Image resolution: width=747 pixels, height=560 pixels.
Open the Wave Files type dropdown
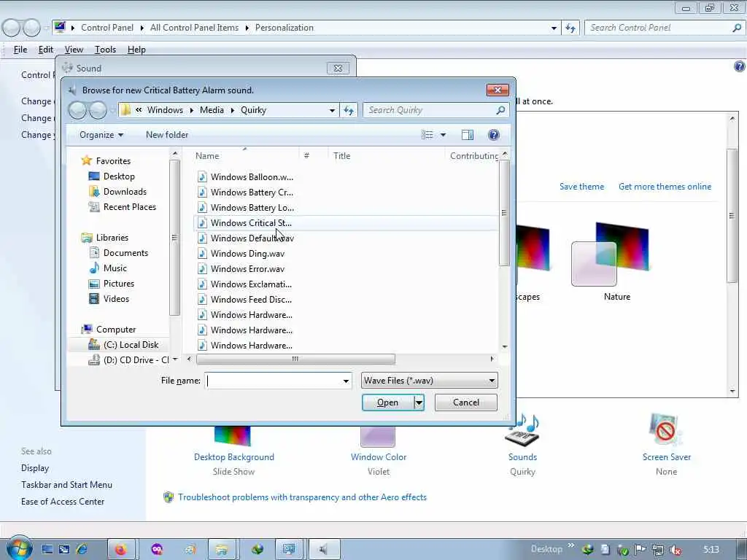click(429, 381)
